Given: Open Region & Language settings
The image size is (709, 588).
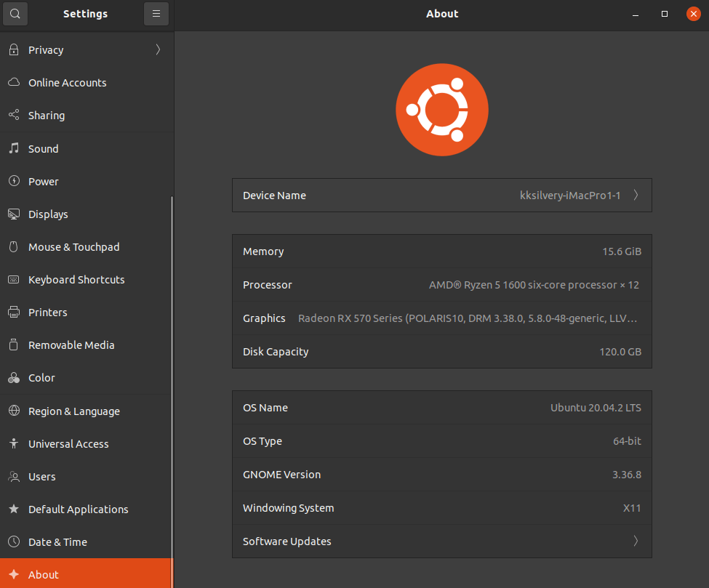Looking at the screenshot, I should [x=87, y=411].
